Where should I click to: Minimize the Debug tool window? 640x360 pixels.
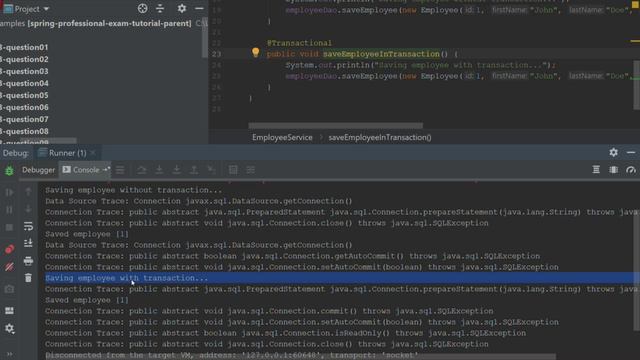tap(631, 152)
